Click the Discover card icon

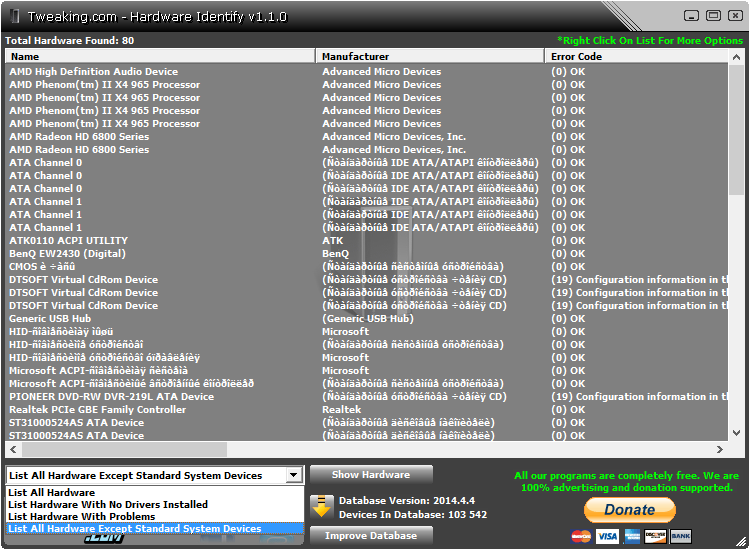pos(655,537)
